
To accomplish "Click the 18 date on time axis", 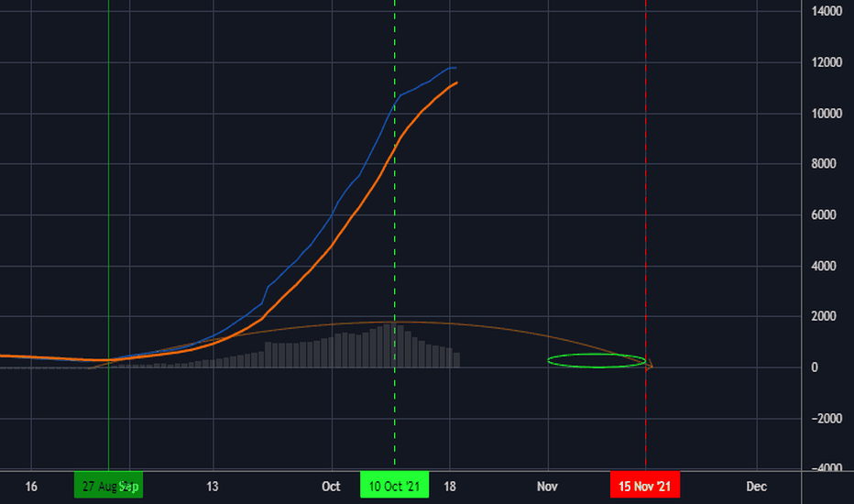I will (x=449, y=486).
